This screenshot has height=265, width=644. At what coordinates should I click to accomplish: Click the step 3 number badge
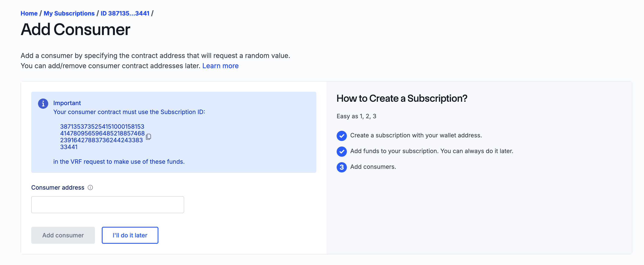342,167
